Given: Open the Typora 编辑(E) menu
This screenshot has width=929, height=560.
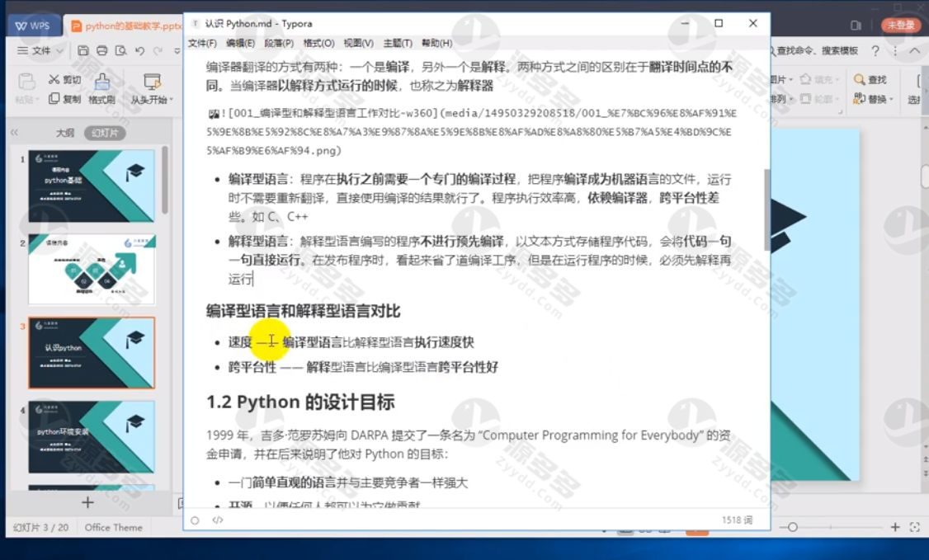Looking at the screenshot, I should tap(240, 43).
